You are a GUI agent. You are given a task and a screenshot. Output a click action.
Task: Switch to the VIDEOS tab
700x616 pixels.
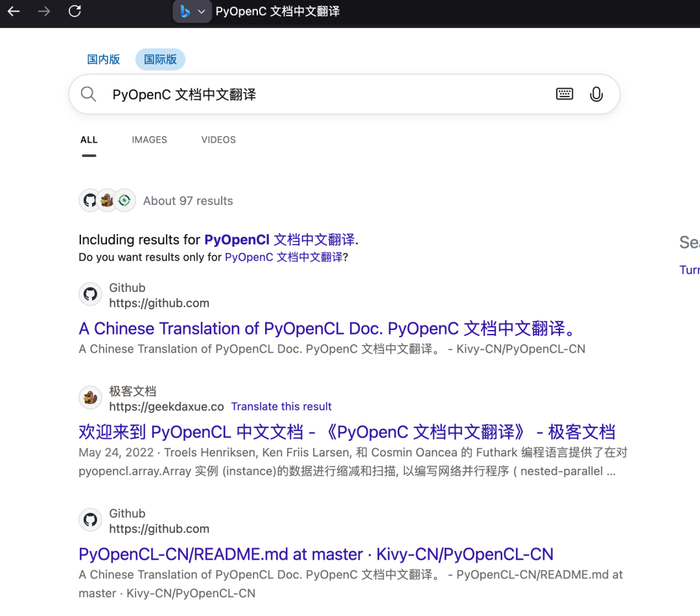pos(218,140)
